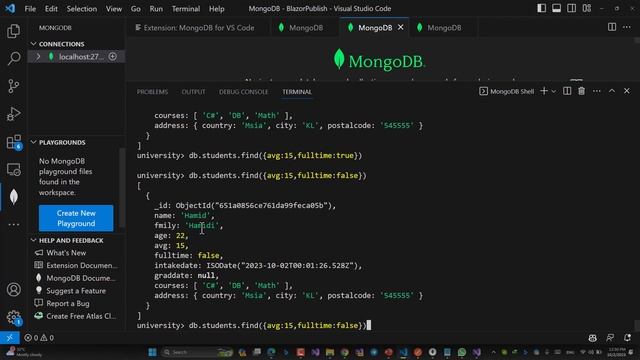The image size is (640, 360).
Task: Open weather widget on taskbar
Action: pyautogui.click(x=23, y=352)
